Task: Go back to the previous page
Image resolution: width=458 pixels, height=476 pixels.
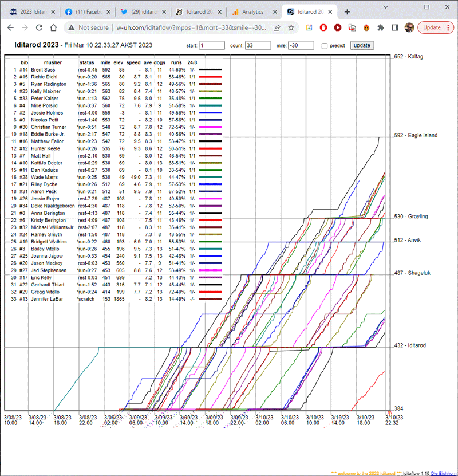Action: 11,27
